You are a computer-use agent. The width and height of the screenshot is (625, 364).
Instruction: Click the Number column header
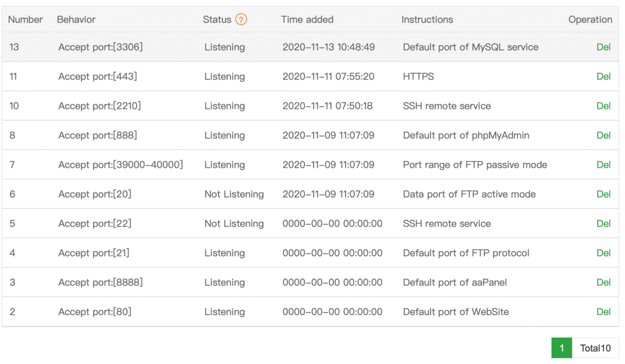[25, 19]
